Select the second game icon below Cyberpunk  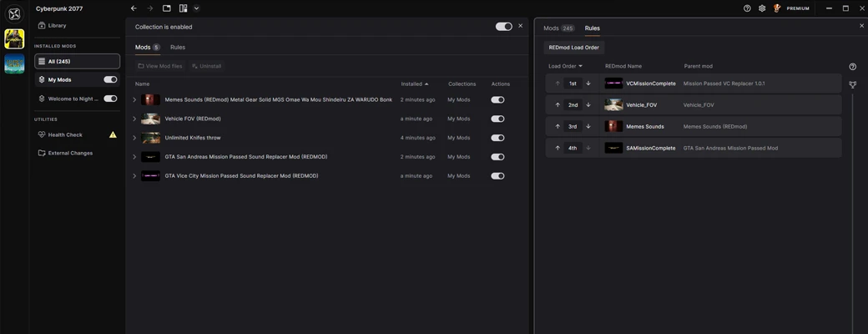(x=14, y=63)
